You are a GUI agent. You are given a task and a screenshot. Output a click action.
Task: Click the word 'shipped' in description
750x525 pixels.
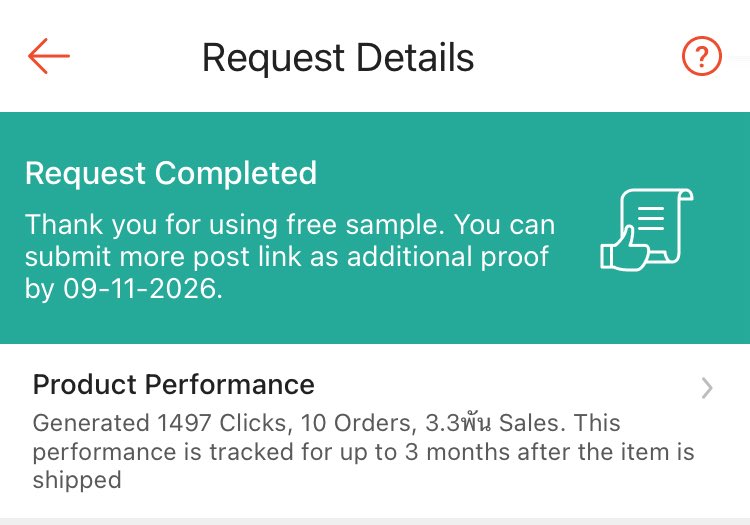pos(77,481)
